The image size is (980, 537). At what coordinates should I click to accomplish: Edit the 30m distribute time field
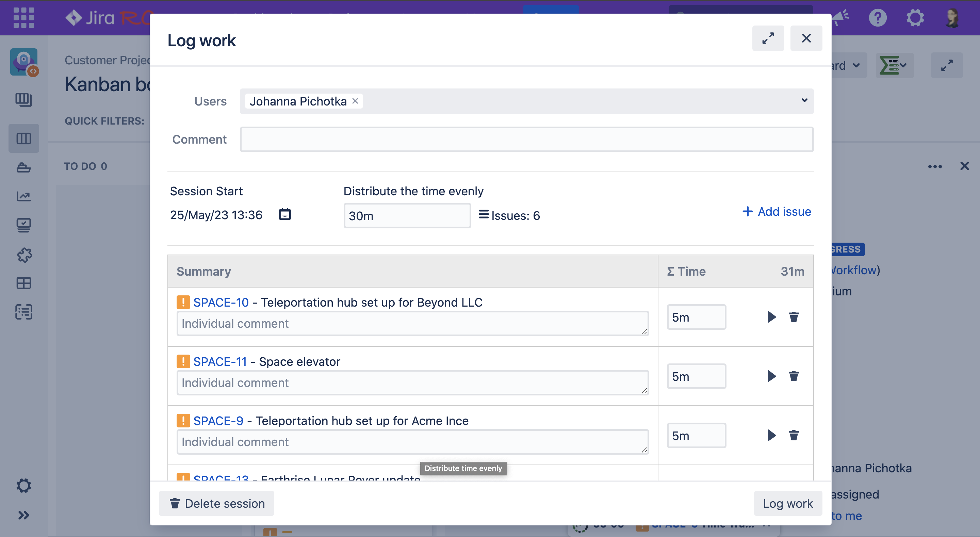(407, 216)
